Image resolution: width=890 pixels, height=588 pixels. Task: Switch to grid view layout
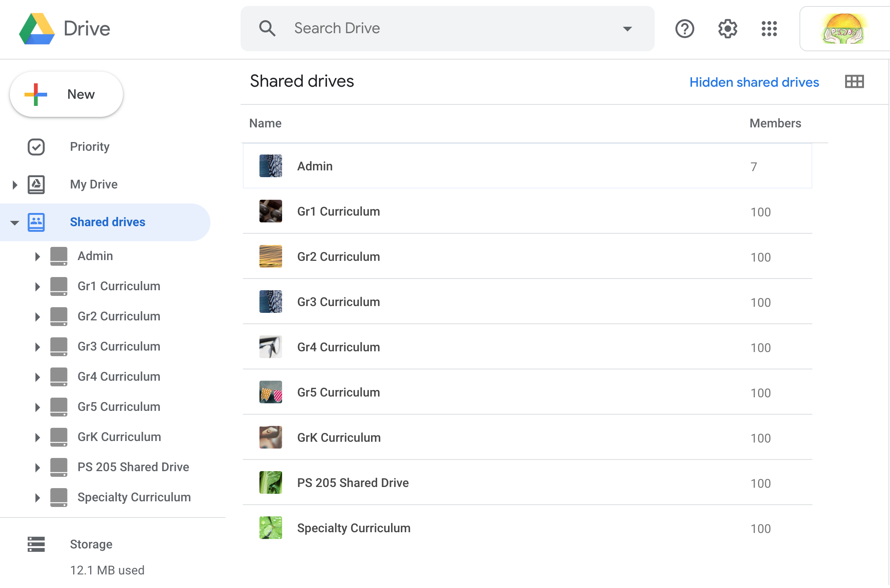(x=854, y=81)
